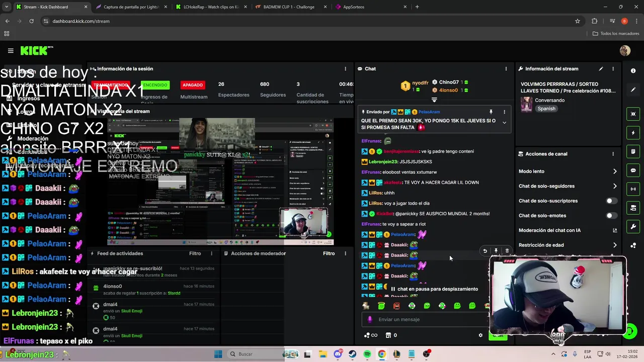
Task: Click the chat bubble icon in right sidebar
Action: 633,170
